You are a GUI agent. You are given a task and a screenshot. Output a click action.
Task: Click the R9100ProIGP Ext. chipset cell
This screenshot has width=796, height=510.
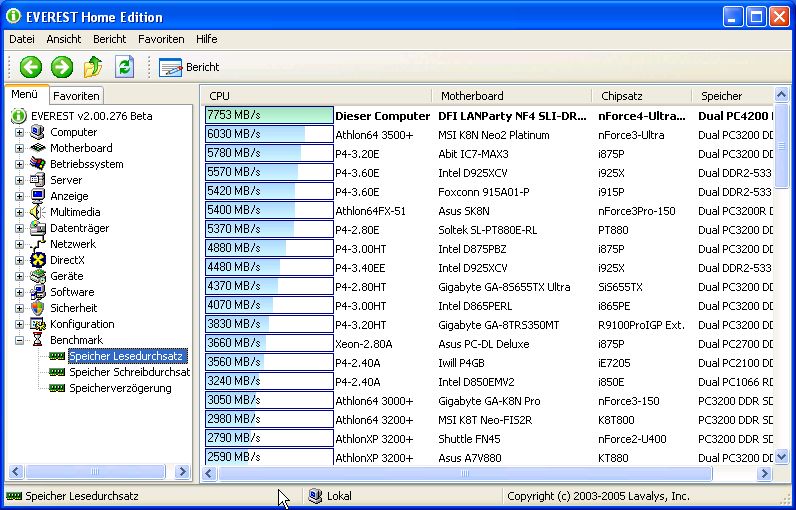641,325
